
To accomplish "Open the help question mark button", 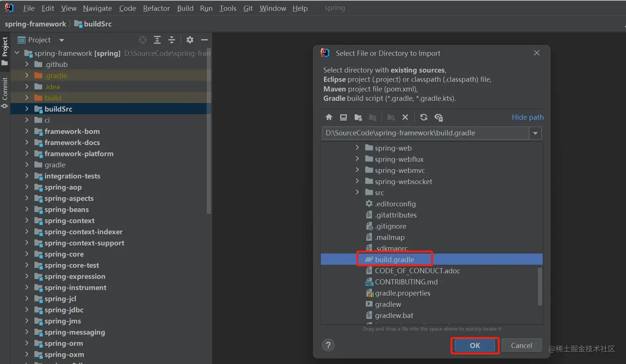I will coord(328,345).
